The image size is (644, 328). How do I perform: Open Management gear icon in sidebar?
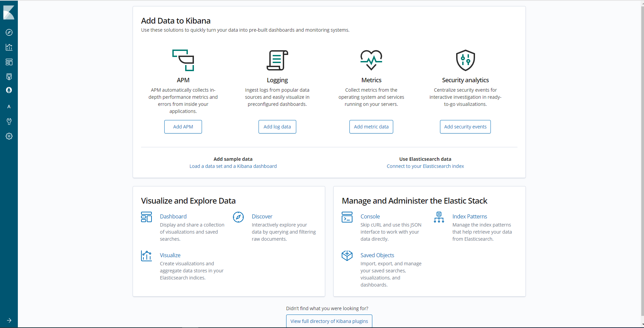pos(9,136)
